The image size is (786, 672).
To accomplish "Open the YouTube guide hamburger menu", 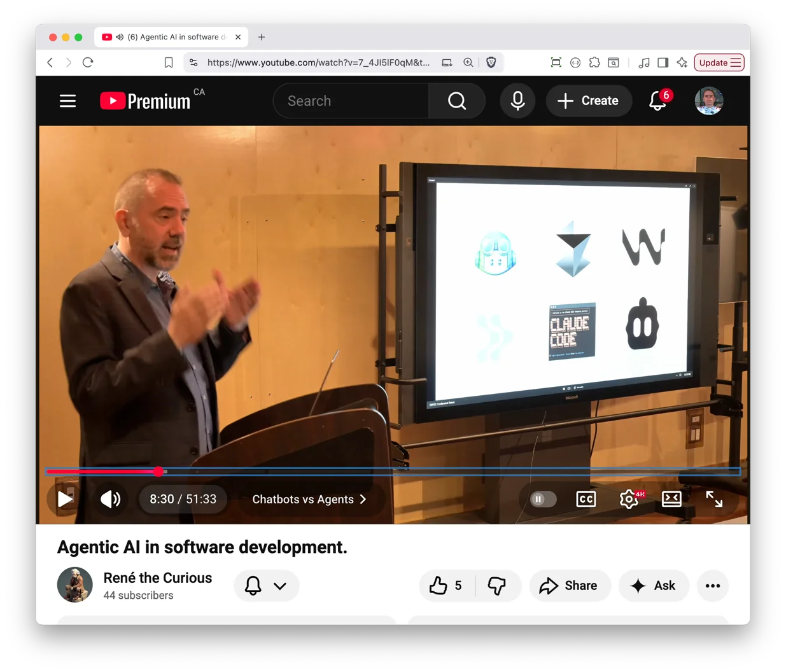I will tap(67, 101).
